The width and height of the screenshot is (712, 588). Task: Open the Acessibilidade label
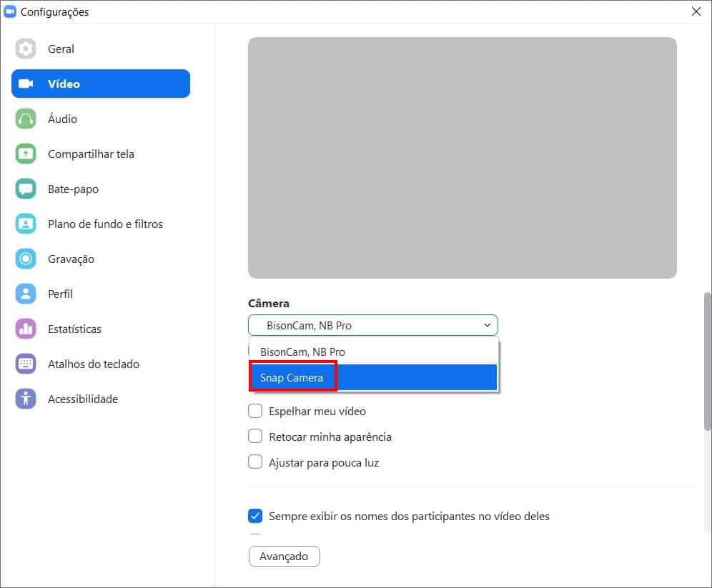point(83,399)
